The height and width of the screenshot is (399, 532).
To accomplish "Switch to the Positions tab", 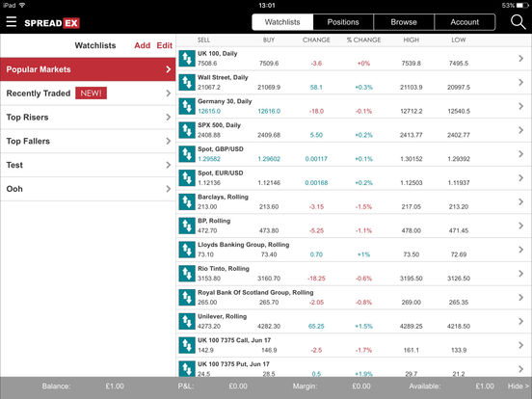I will 343,22.
